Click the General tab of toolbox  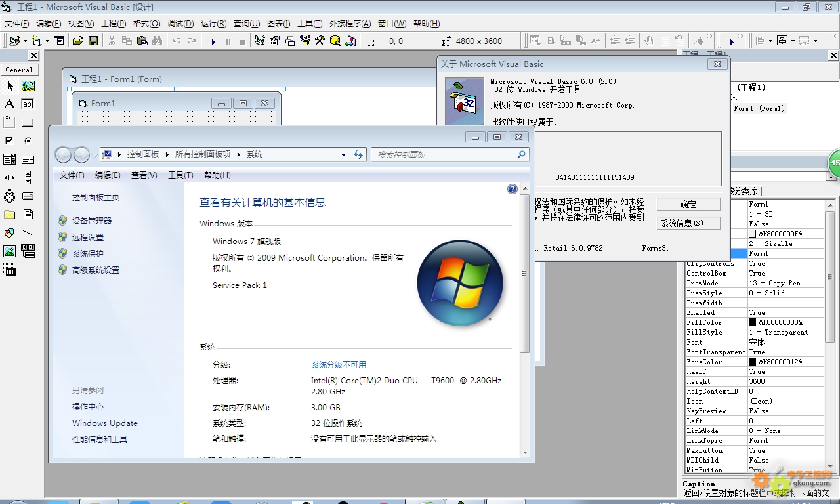19,70
